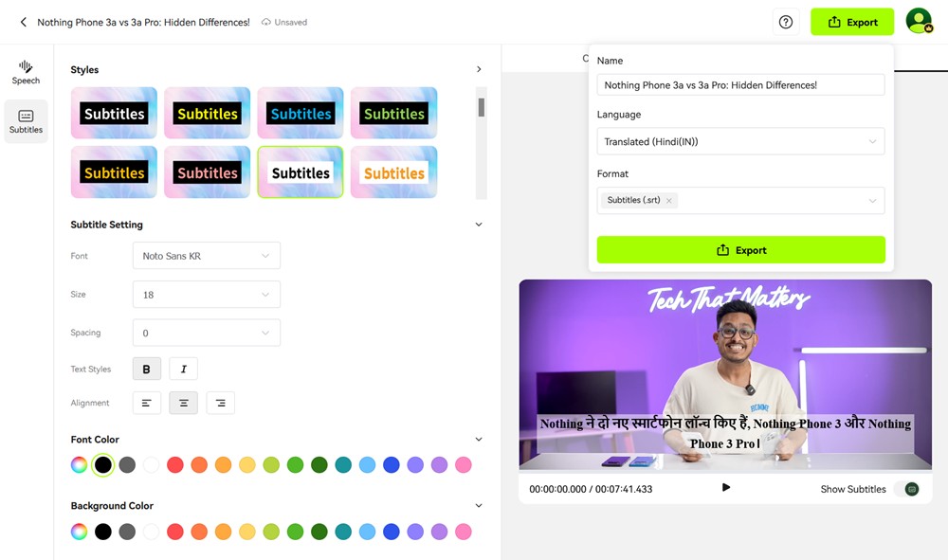
Task: Set alignment to right
Action: [x=220, y=403]
